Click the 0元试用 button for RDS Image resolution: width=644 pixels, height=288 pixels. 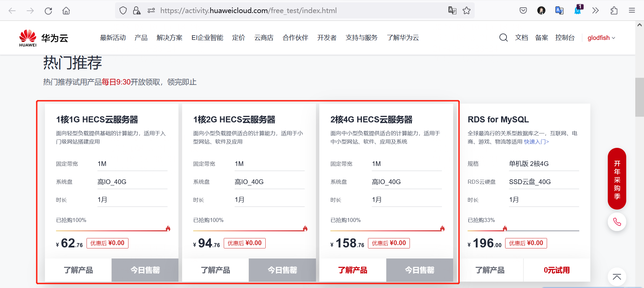[557, 270]
